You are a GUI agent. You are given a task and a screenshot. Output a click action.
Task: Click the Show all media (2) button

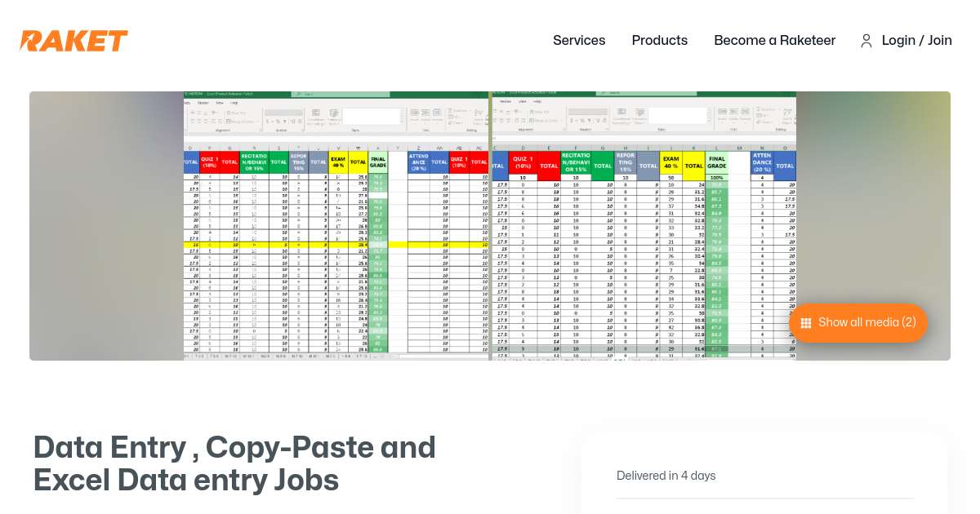coord(857,323)
